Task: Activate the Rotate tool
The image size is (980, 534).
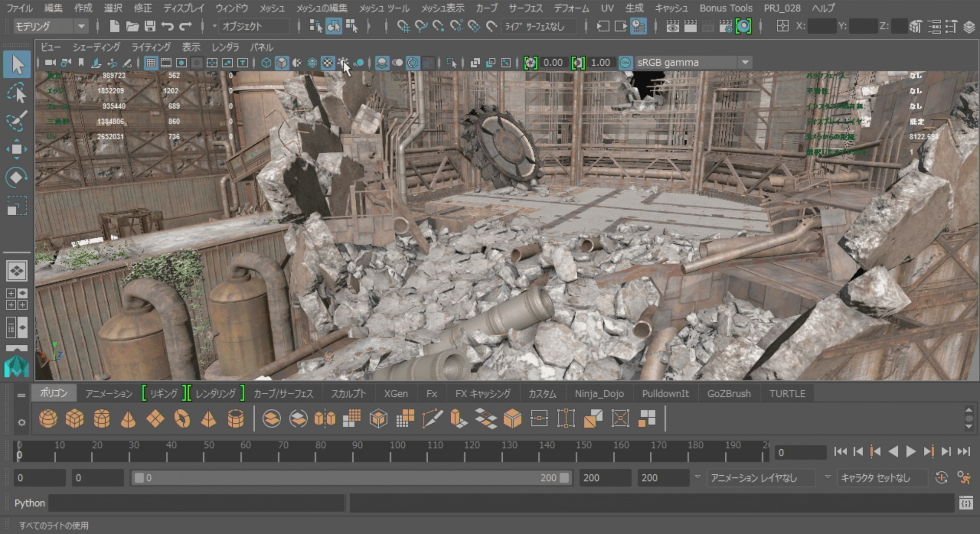Action: [16, 177]
